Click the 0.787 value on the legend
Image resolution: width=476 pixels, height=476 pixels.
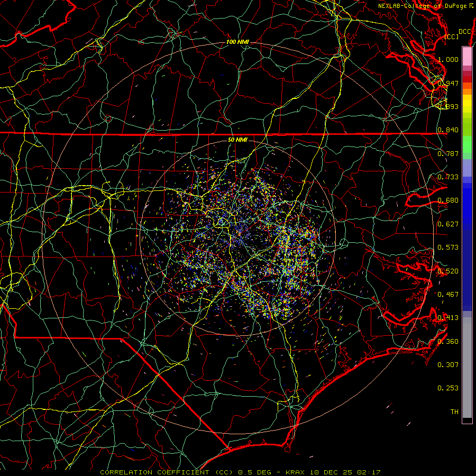click(448, 153)
